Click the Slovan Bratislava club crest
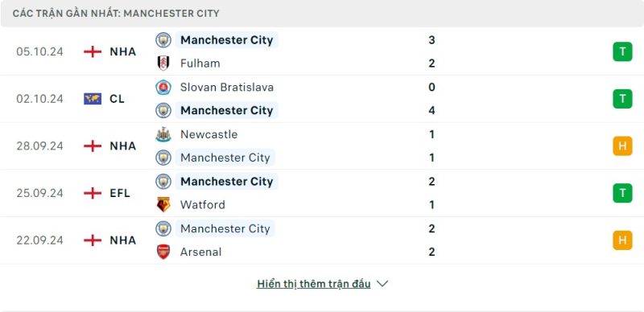 point(163,87)
